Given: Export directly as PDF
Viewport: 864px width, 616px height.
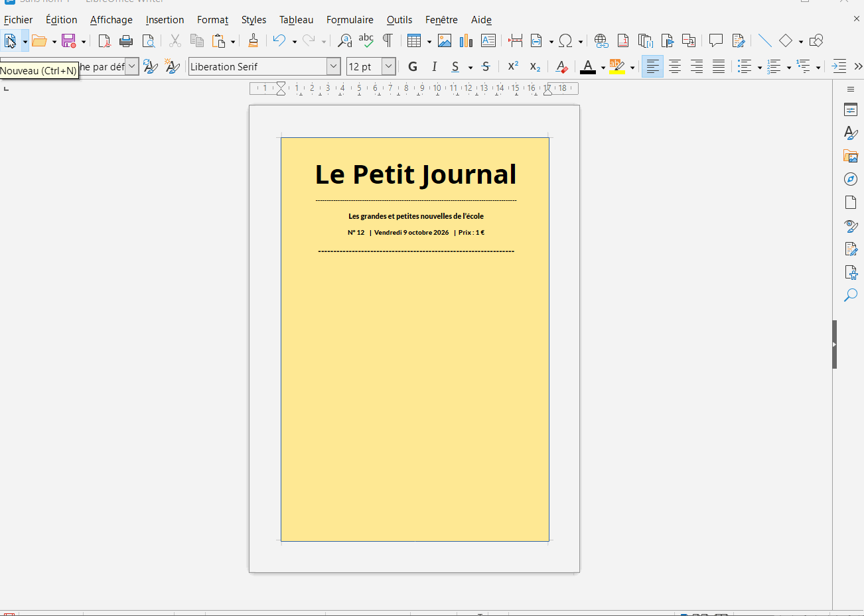Looking at the screenshot, I should [104, 41].
